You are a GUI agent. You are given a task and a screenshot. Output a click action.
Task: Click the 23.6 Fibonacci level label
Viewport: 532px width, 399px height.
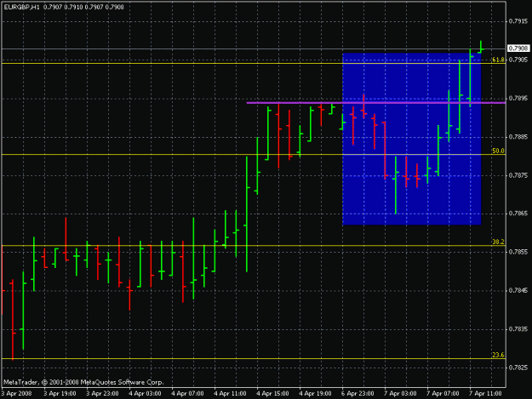pos(498,355)
